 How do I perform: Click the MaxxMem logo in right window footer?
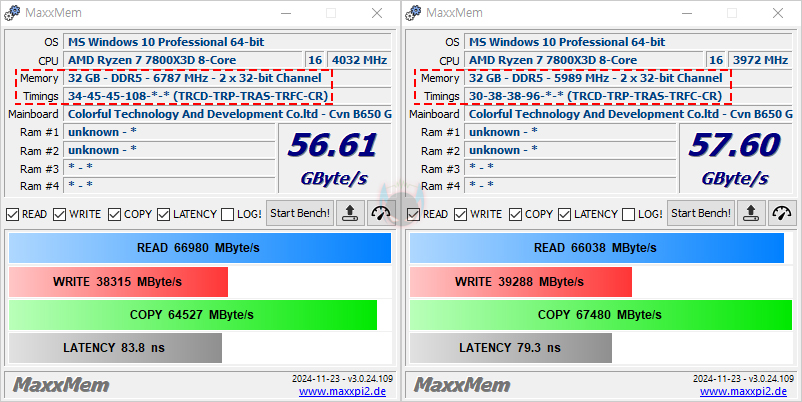pos(462,385)
